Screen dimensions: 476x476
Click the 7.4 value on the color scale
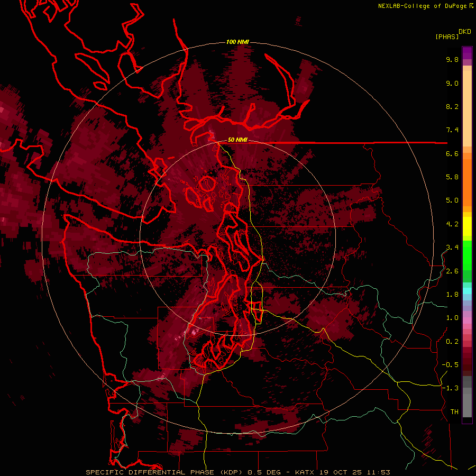[452, 130]
